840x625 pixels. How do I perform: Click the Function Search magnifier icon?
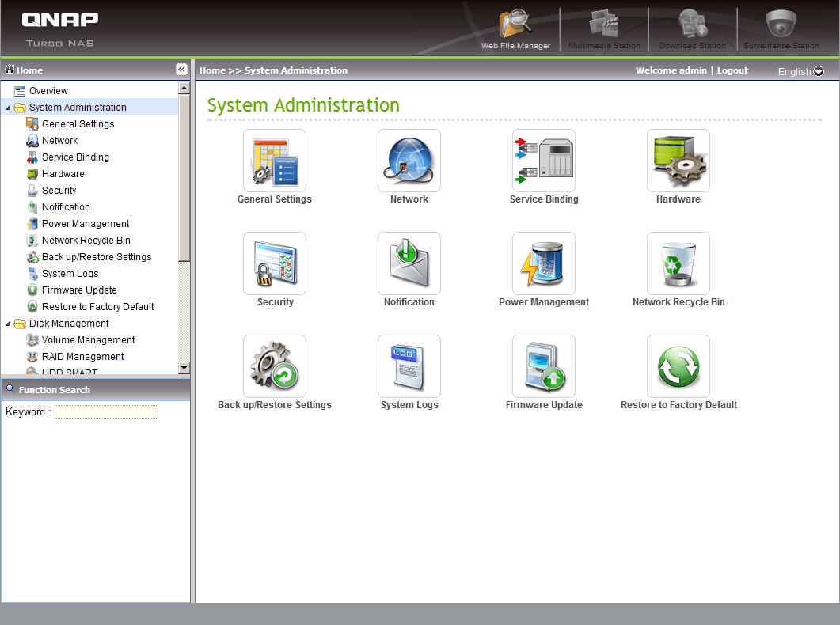pos(10,389)
